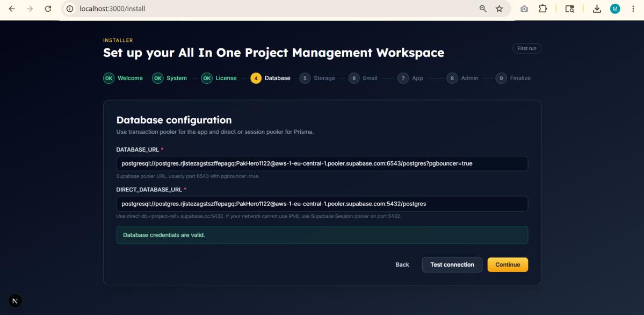The width and height of the screenshot is (644, 315).
Task: Open the downloads icon
Action: pyautogui.click(x=597, y=9)
